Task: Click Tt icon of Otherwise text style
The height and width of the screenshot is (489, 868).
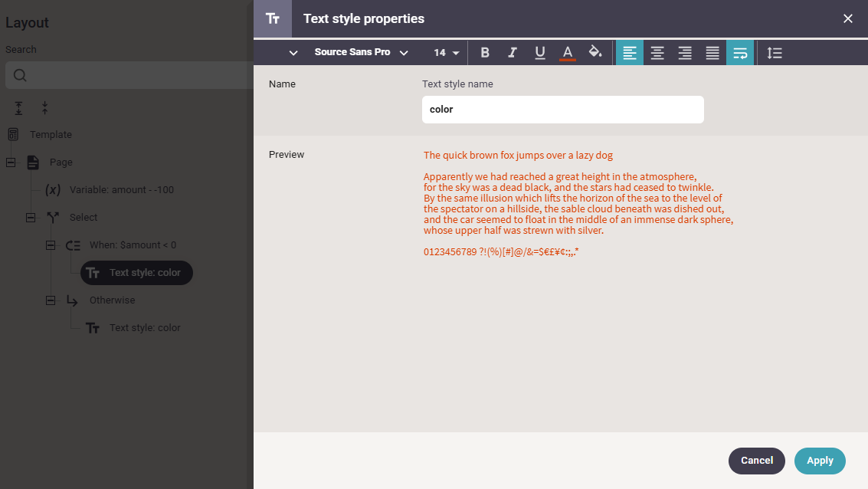Action: (93, 328)
